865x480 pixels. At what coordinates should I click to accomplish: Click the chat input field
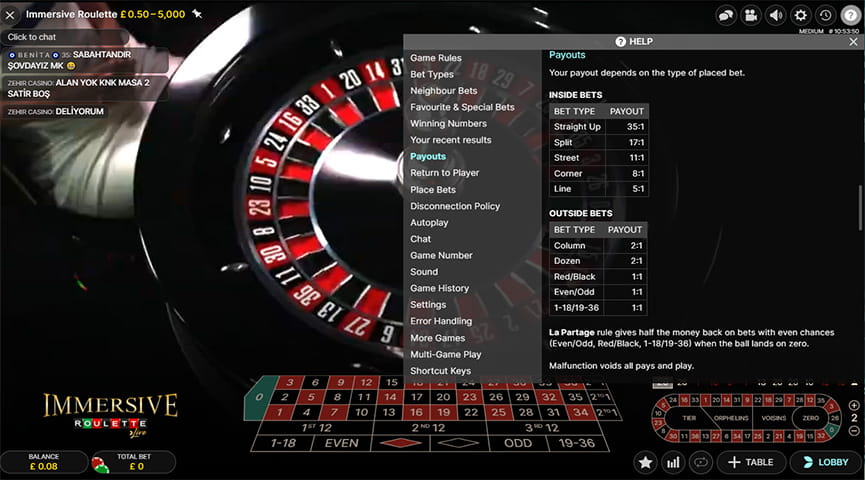(x=65, y=37)
